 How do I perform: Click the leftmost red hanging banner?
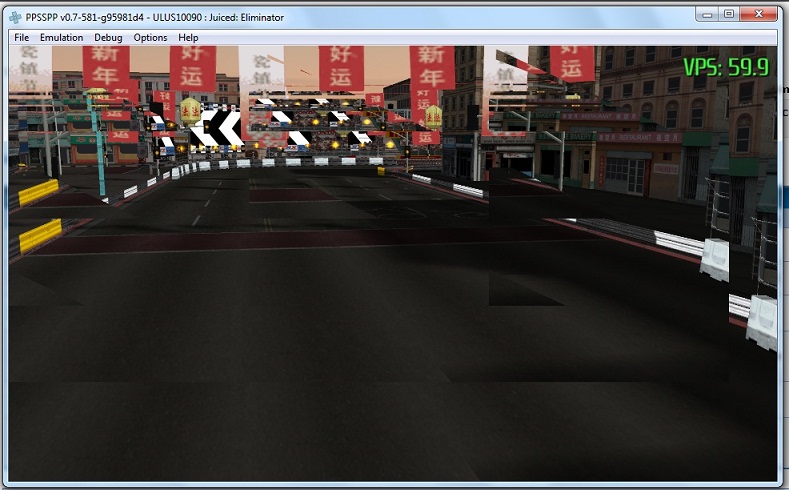[105, 68]
